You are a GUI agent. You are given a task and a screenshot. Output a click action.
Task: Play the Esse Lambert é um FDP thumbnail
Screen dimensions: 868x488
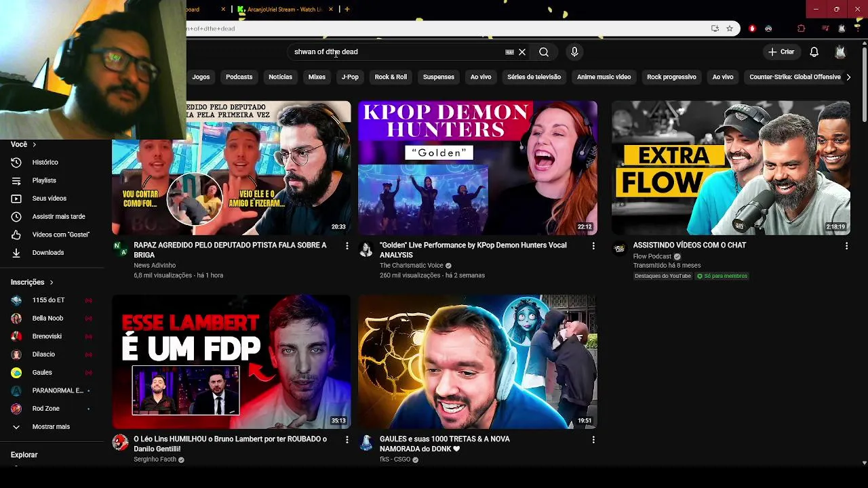231,362
